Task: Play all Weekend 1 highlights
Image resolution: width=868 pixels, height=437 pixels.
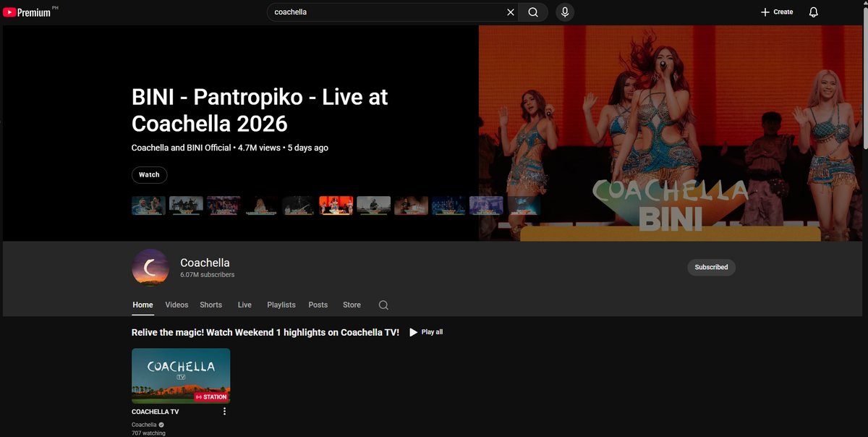Action: [x=426, y=332]
